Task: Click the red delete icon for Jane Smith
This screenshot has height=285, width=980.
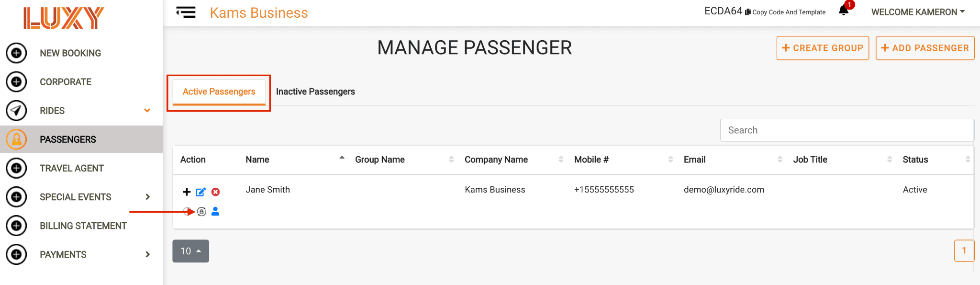Action: (x=216, y=192)
